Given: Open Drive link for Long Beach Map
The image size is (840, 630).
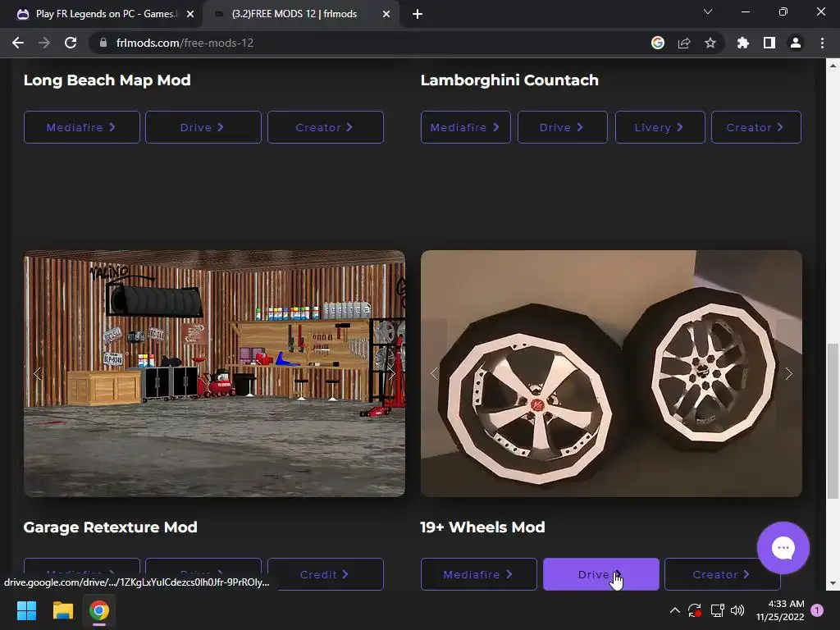Looking at the screenshot, I should point(203,127).
